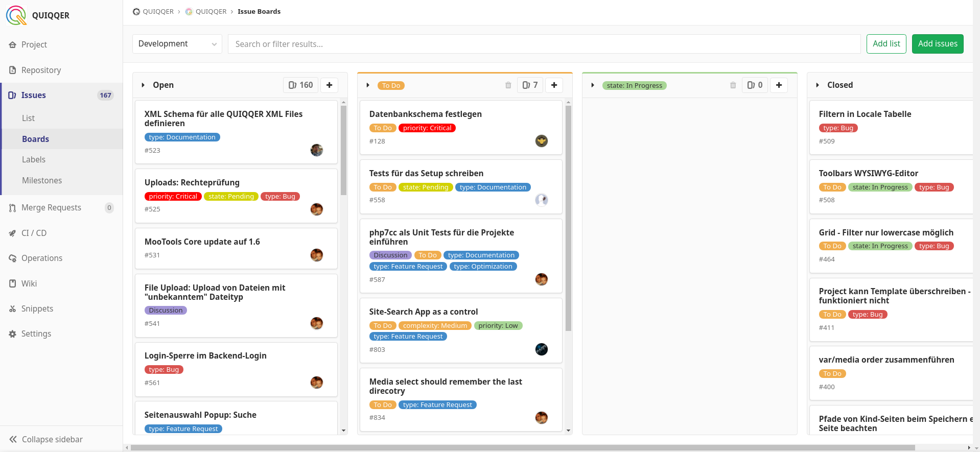This screenshot has width=980, height=452.
Task: Collapse the Open list
Action: pyautogui.click(x=143, y=85)
